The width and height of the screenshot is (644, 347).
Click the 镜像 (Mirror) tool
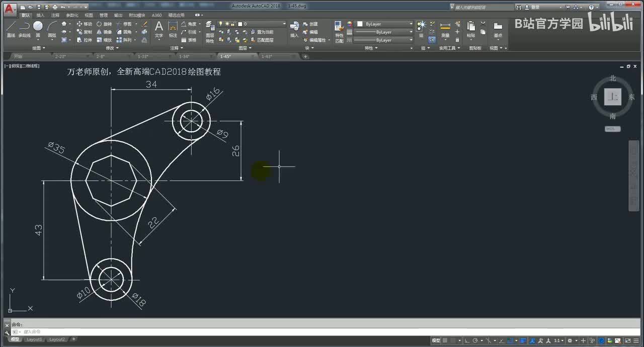[104, 32]
